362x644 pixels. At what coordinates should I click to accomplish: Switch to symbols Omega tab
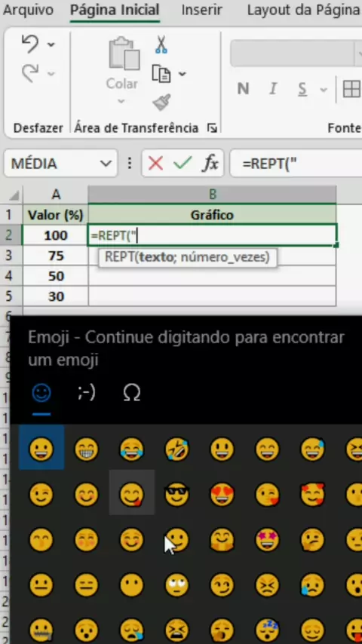click(x=131, y=393)
